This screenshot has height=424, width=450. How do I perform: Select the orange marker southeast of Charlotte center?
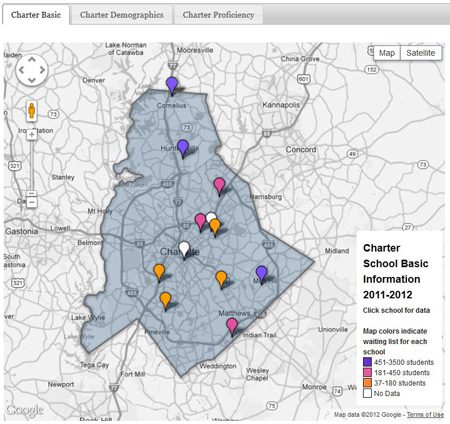[x=221, y=278]
